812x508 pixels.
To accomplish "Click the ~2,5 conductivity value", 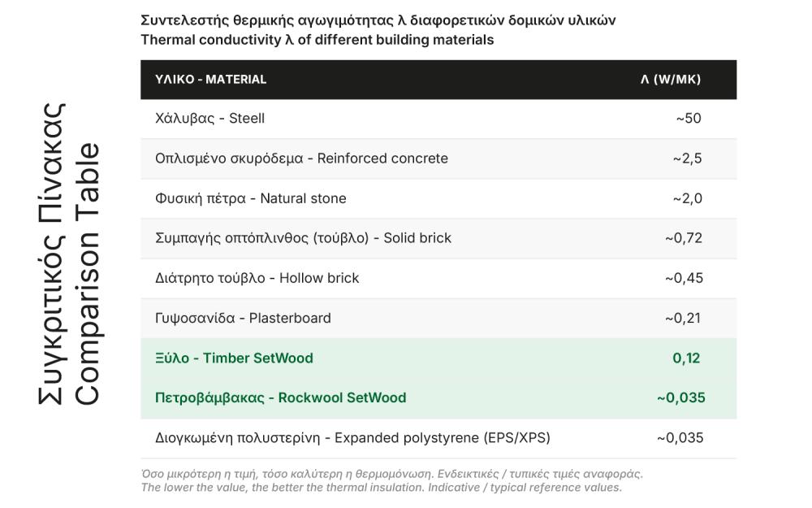I will pos(687,158).
